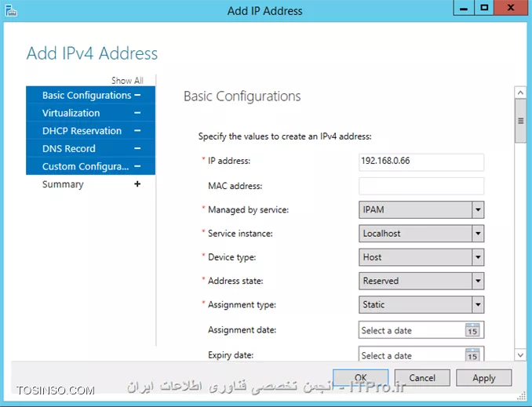Go to DHCP Reservation page
Image resolution: width=532 pixels, height=407 pixels.
[90, 131]
